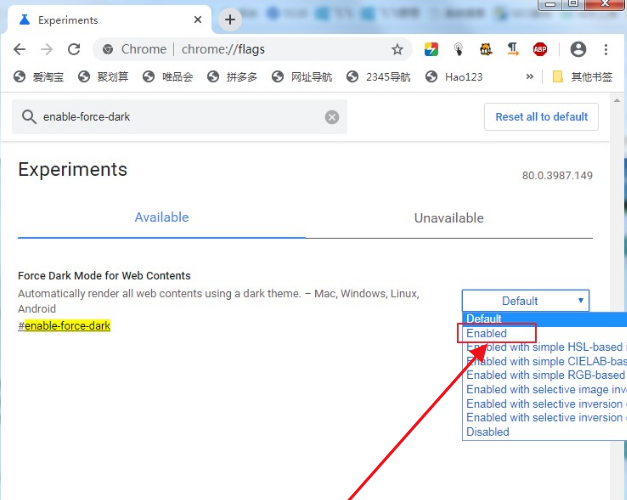Open the colorful square extension icon

click(431, 49)
